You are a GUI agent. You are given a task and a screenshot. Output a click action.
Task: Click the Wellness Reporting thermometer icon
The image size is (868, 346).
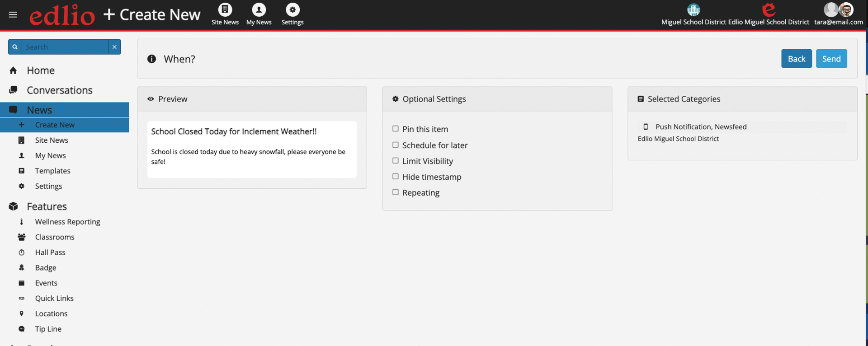[21, 221]
